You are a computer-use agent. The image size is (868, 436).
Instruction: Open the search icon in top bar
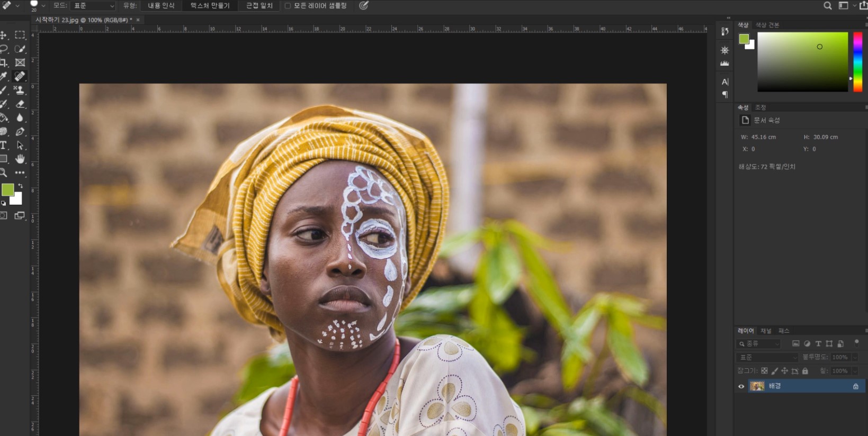(x=827, y=6)
